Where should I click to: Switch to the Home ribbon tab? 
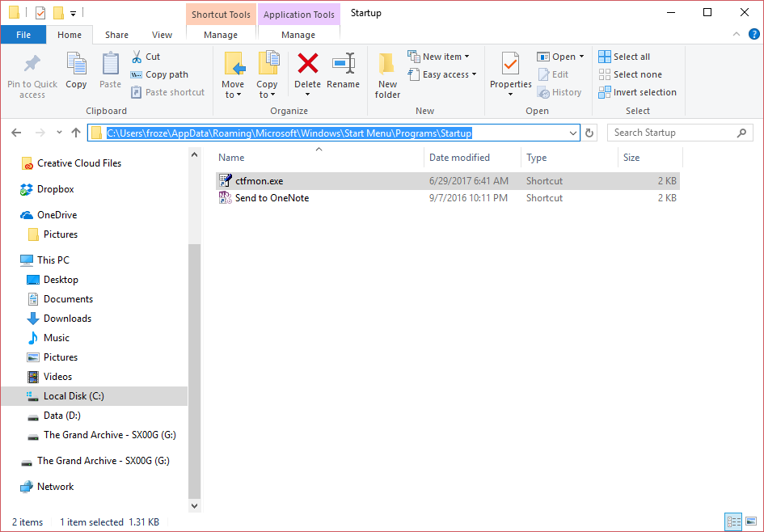[70, 35]
